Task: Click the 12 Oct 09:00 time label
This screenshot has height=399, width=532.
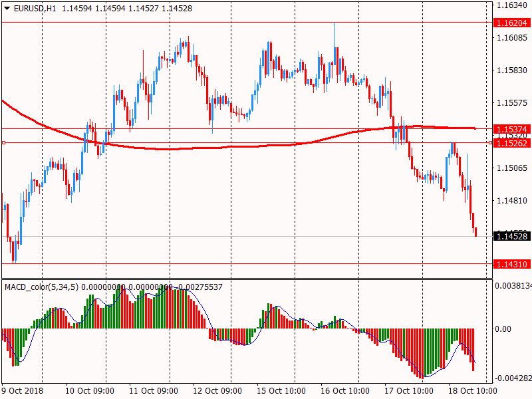Action: [217, 391]
